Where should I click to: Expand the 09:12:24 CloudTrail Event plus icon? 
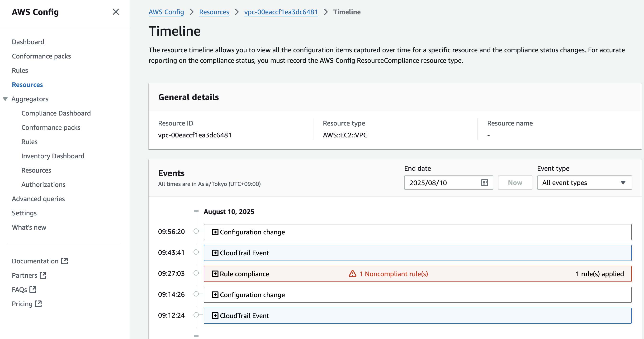tap(215, 315)
